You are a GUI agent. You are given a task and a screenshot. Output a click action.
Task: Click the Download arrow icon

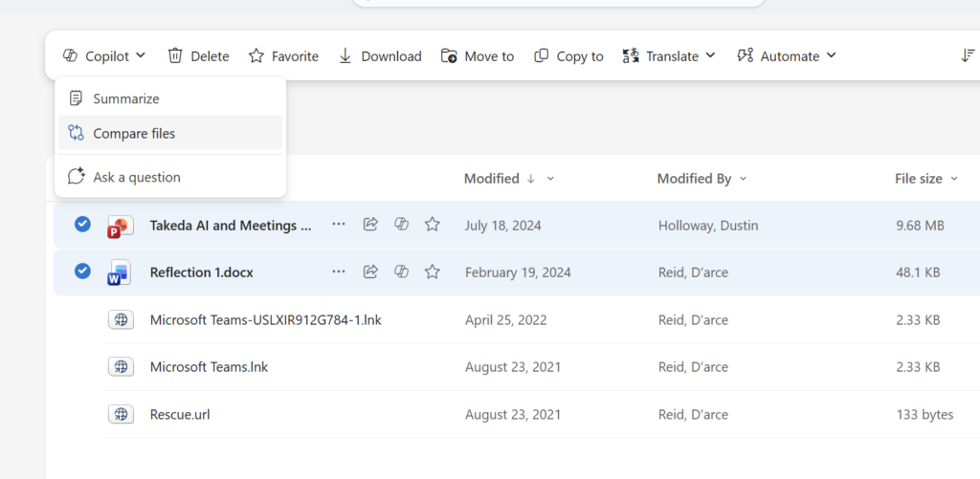click(x=345, y=56)
